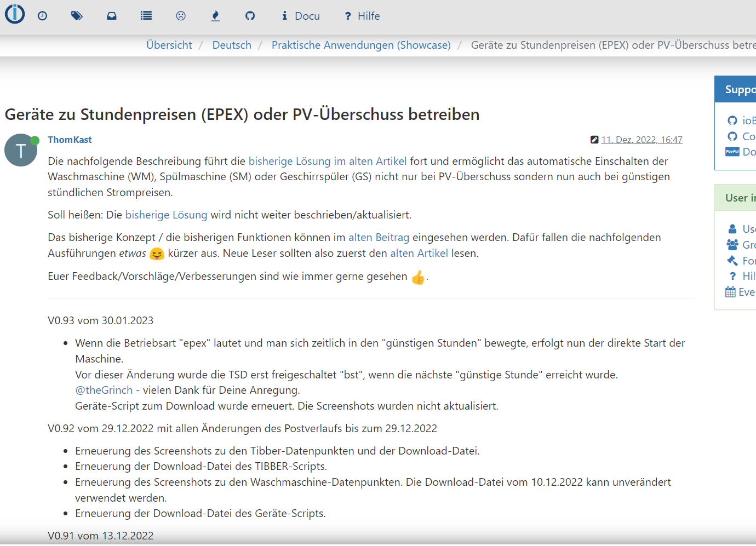Click the GitHub icon in the top navbar

pos(250,16)
